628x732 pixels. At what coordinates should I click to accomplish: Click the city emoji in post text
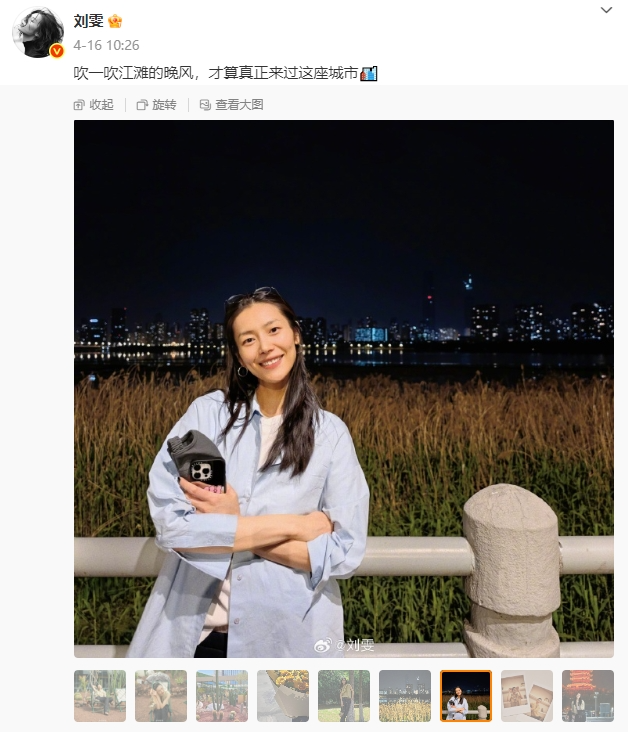[x=369, y=73]
